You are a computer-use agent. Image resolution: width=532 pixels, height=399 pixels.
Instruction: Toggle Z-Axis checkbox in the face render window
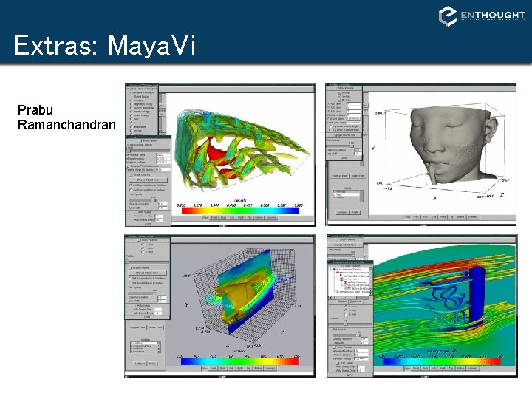(339, 100)
